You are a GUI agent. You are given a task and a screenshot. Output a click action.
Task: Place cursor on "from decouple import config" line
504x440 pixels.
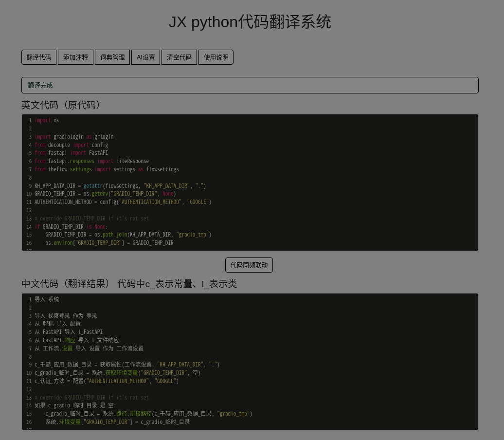pyautogui.click(x=71, y=145)
